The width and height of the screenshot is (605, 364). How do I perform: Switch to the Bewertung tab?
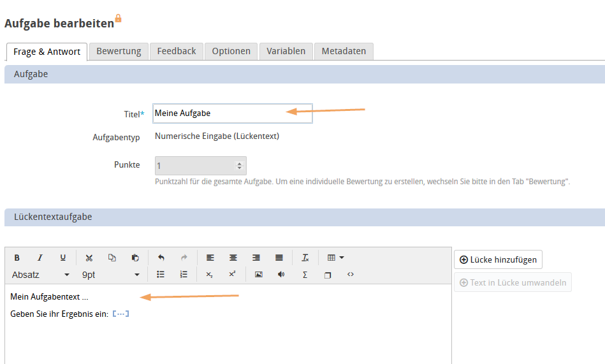[119, 51]
